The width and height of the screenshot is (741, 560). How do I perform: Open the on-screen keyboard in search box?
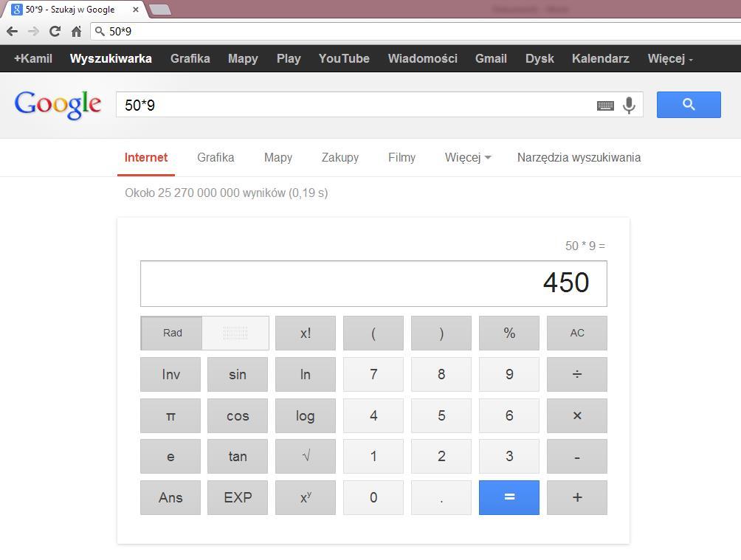point(605,106)
